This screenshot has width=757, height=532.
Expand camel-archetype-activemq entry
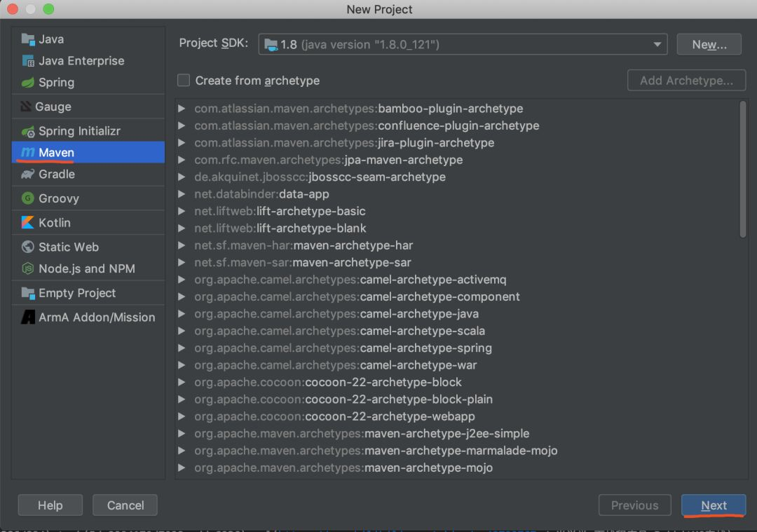point(182,280)
